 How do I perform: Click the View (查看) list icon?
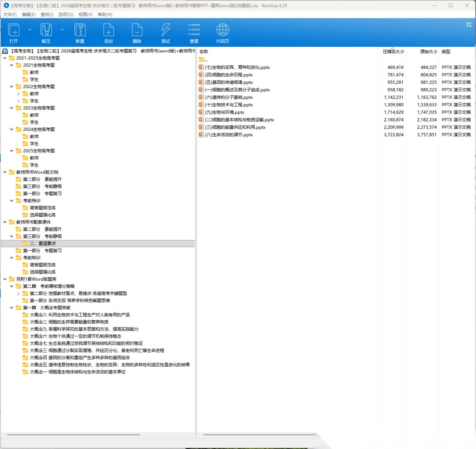[x=194, y=30]
